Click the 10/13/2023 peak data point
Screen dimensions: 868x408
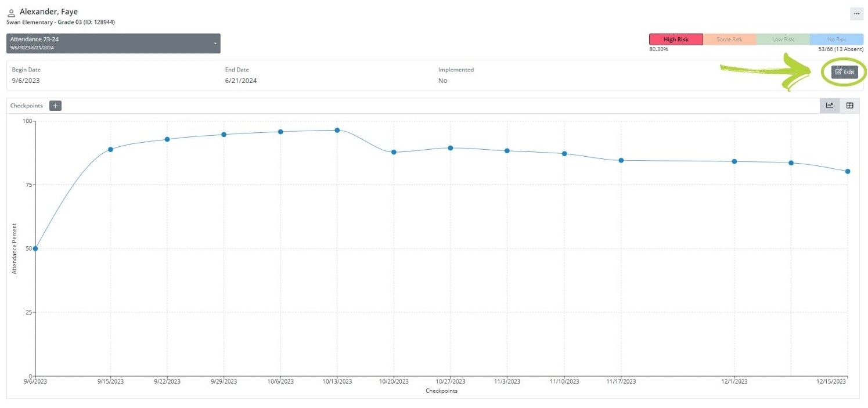[337, 130]
